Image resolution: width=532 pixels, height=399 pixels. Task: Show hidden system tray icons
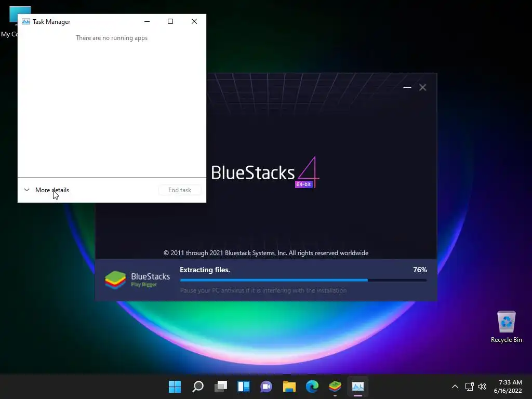455,387
